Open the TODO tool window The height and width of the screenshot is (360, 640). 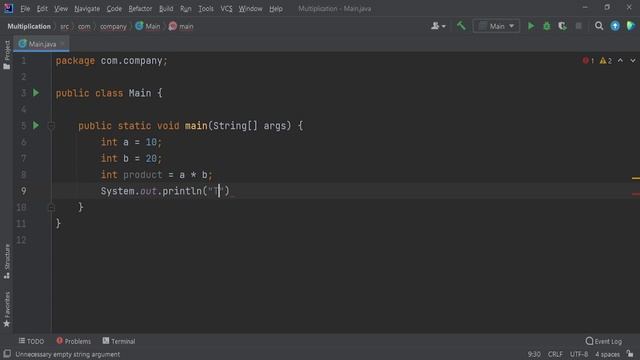pyautogui.click(x=31, y=341)
